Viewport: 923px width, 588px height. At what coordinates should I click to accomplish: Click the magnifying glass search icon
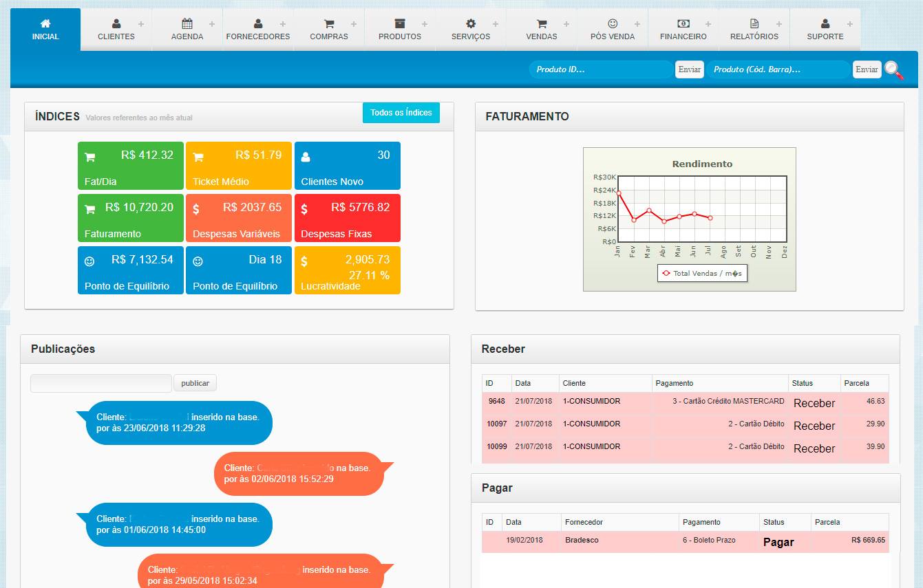tap(893, 69)
